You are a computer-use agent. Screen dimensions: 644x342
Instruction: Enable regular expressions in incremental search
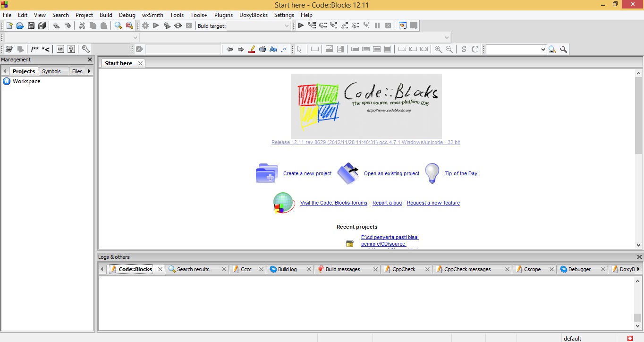coord(284,49)
